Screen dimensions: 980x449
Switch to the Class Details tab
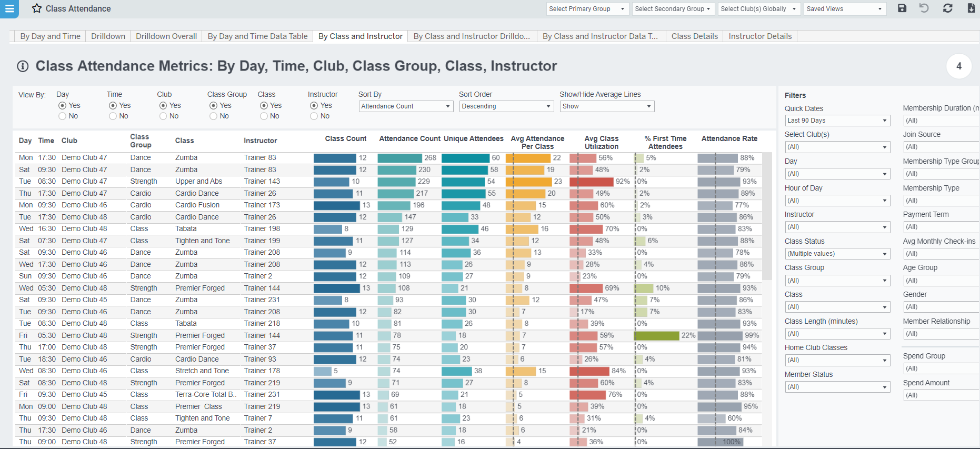click(x=694, y=36)
